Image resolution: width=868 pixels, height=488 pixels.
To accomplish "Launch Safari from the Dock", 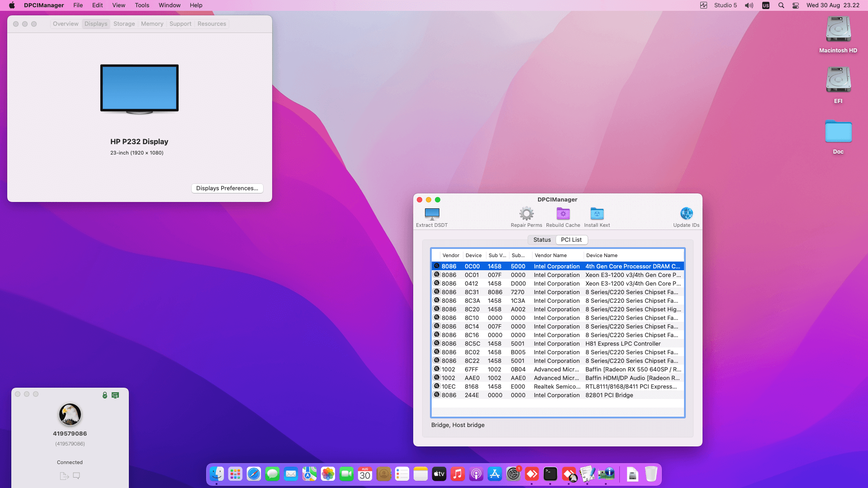I will pyautogui.click(x=254, y=474).
